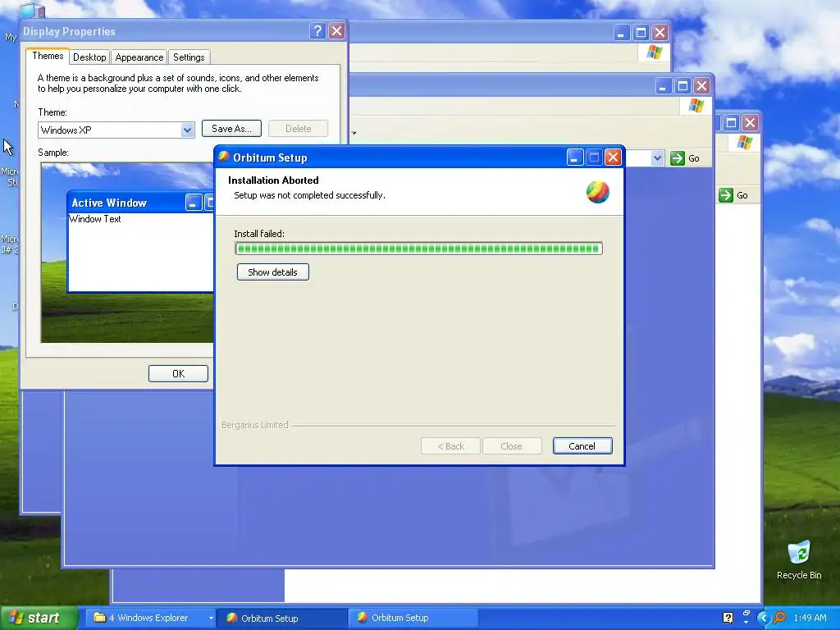This screenshot has height=630, width=840.
Task: Expand the address bar dropdown beside upper Go
Action: 657,158
